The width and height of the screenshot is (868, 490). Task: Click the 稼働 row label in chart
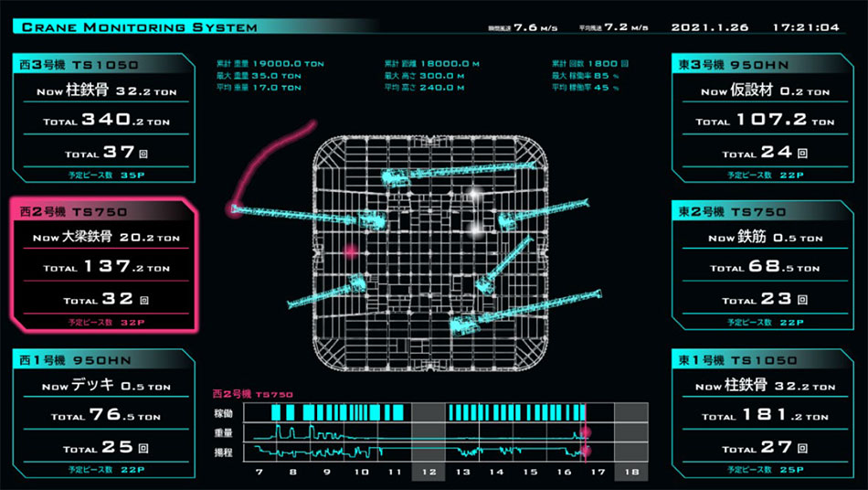tap(223, 413)
